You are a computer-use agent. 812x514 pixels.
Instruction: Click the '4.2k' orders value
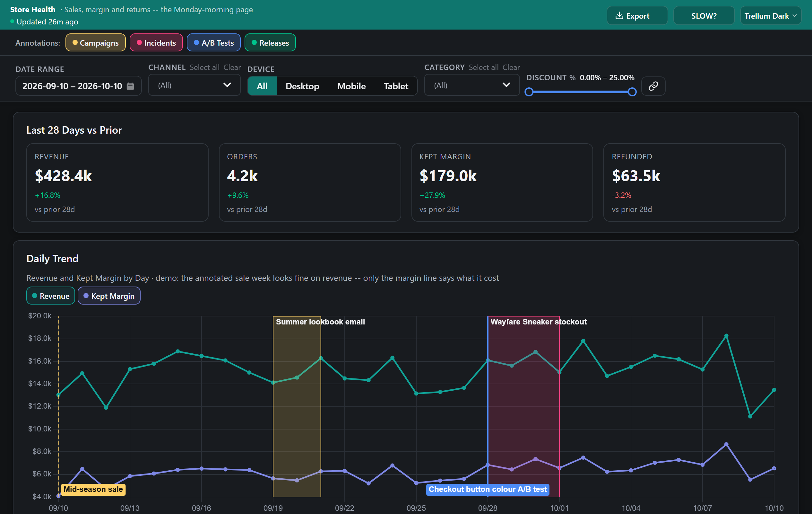[x=242, y=176]
